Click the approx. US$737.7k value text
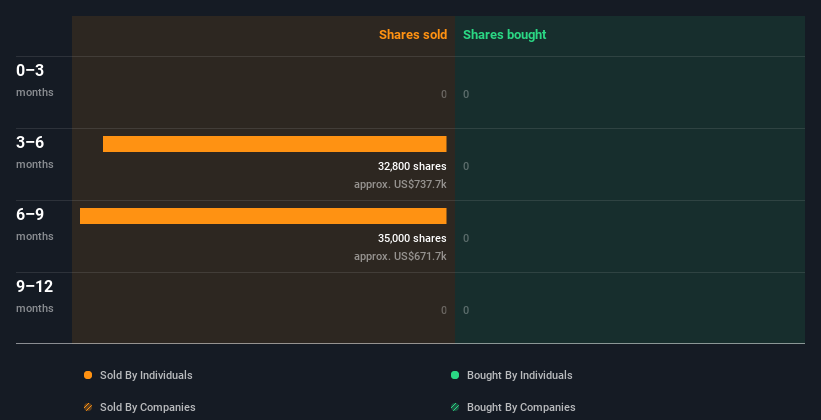This screenshot has width=821, height=420. click(x=400, y=184)
